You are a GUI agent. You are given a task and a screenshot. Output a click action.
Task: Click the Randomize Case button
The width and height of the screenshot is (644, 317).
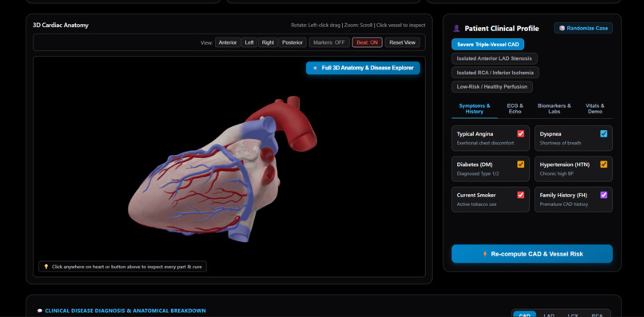[x=583, y=28]
